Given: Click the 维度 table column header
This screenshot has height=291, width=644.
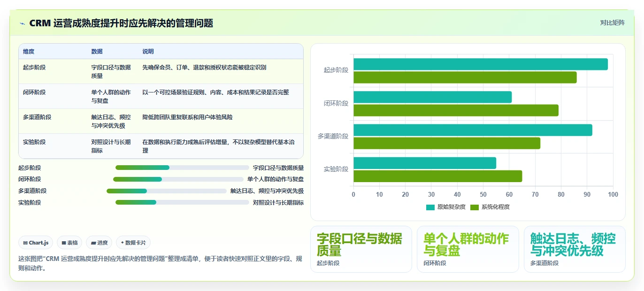Looking at the screenshot, I should click(29, 51).
